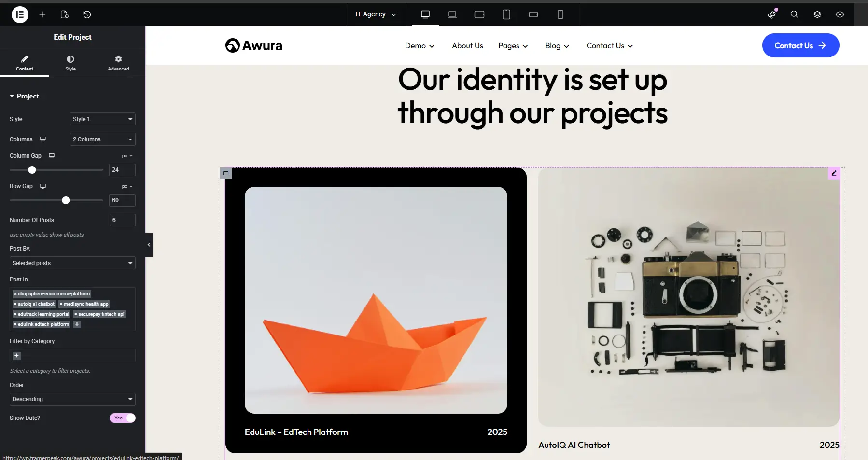This screenshot has height=460, width=868.
Task: Switch to mobile portrait device view
Action: 560,14
